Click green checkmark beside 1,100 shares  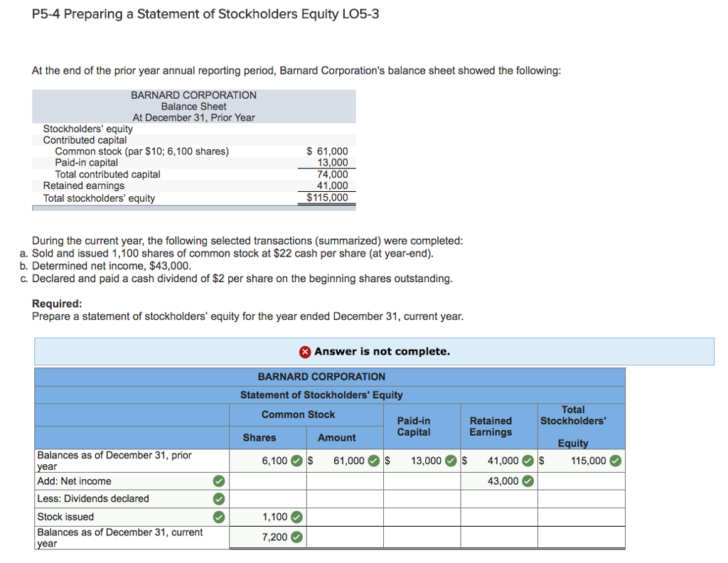(x=296, y=517)
